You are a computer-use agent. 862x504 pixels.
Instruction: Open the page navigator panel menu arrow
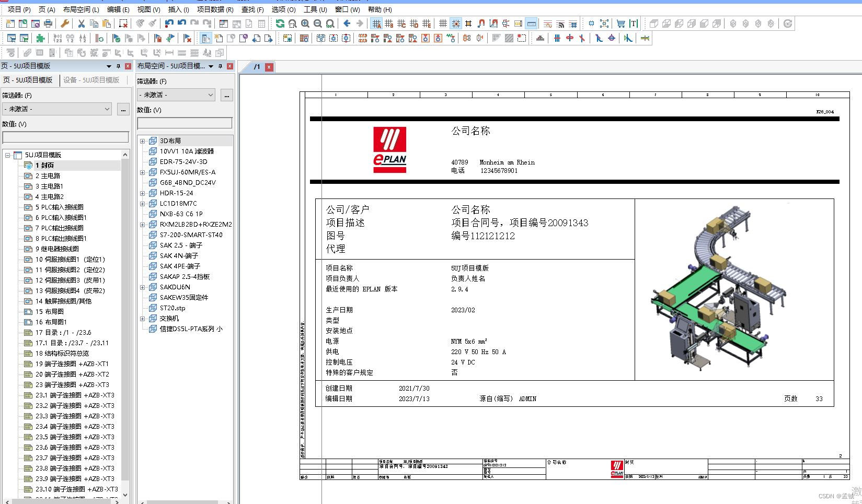[109, 66]
